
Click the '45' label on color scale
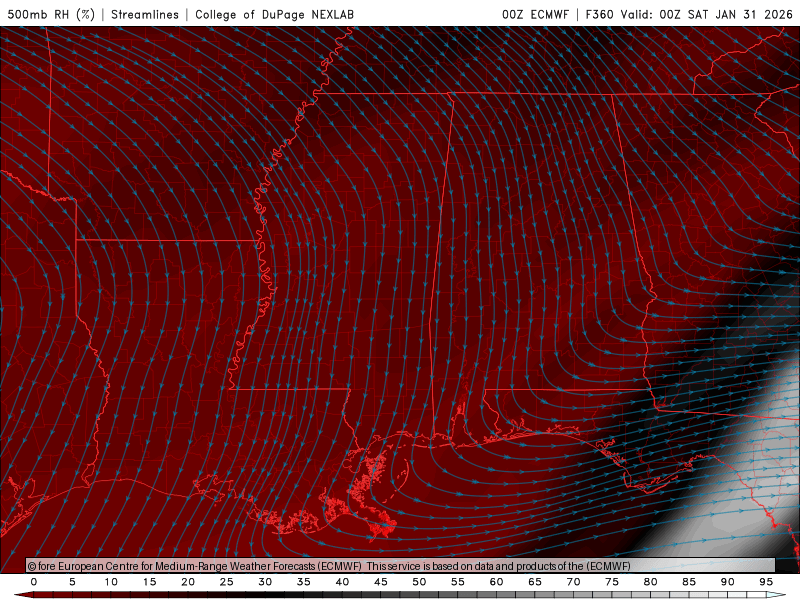click(381, 582)
